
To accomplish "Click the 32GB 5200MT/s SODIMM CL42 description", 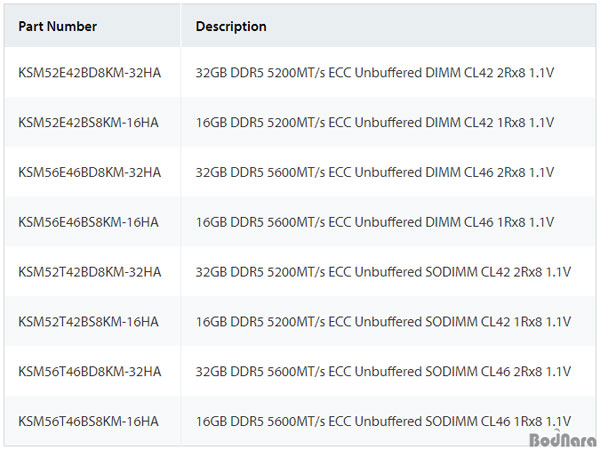I will tap(383, 272).
